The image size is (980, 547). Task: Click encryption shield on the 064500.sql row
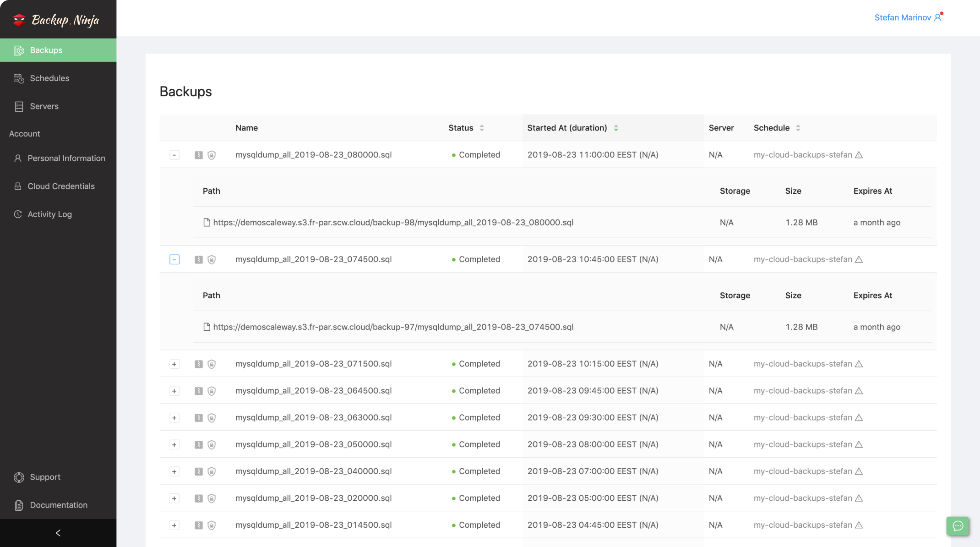coord(212,391)
